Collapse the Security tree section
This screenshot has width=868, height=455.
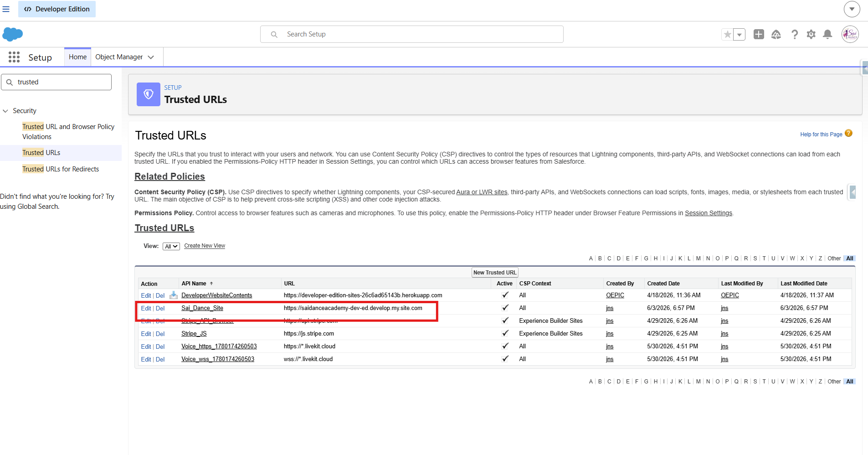(x=5, y=111)
